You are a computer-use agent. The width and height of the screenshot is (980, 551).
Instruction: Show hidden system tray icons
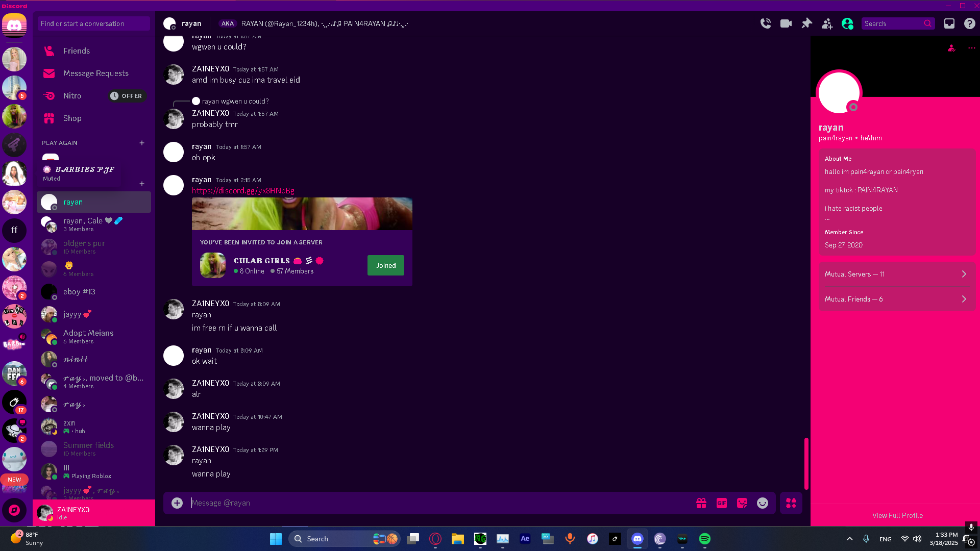(849, 539)
